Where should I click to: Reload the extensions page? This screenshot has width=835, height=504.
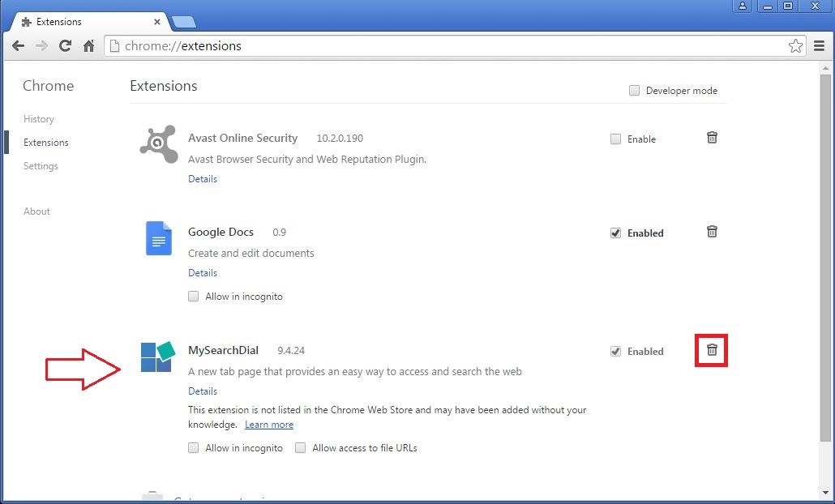click(x=65, y=45)
